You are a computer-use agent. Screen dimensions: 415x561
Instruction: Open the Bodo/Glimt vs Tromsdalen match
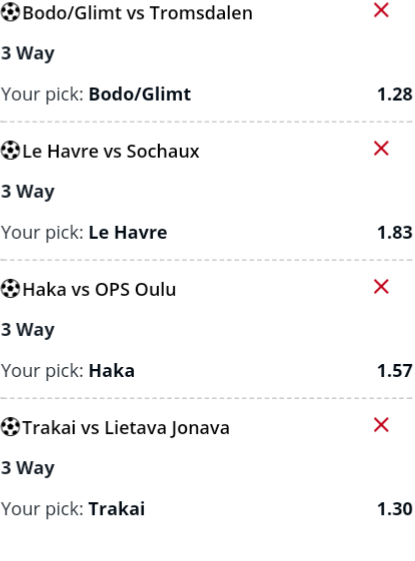pos(137,13)
